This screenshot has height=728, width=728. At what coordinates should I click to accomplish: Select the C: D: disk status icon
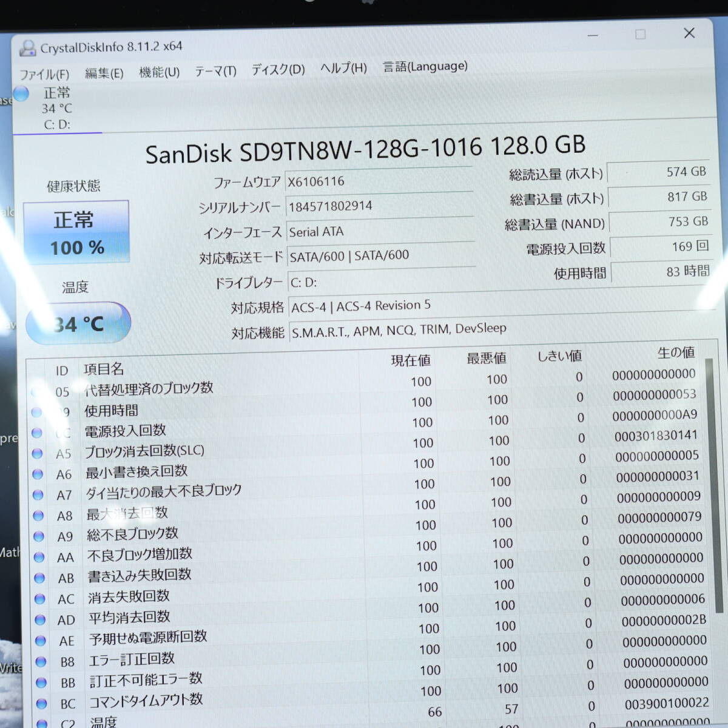(x=21, y=93)
